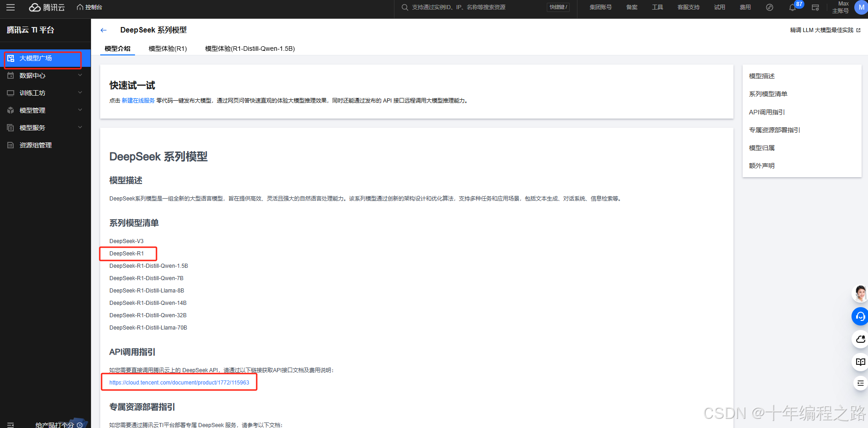This screenshot has height=428, width=868.
Task: Open 试用 menu item
Action: (719, 7)
